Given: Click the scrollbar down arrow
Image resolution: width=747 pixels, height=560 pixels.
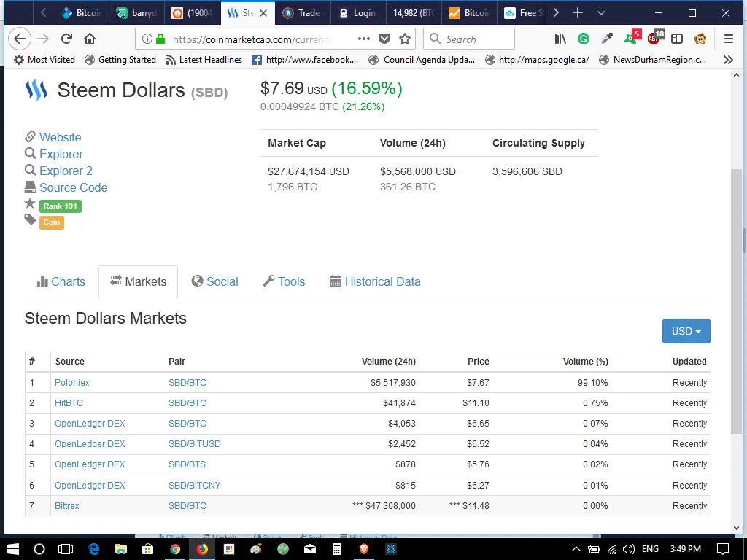Looking at the screenshot, I should click(736, 528).
